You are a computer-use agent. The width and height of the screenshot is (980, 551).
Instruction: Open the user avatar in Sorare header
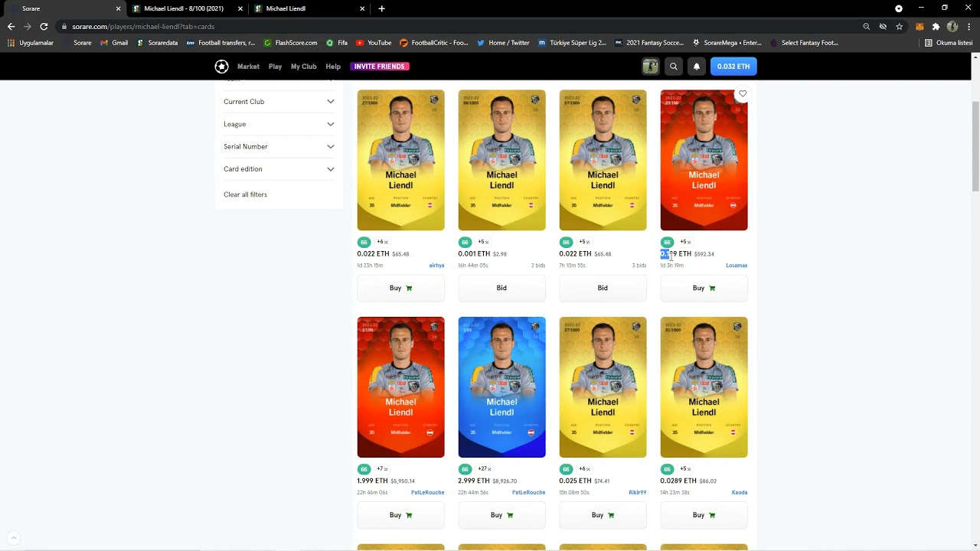[650, 67]
